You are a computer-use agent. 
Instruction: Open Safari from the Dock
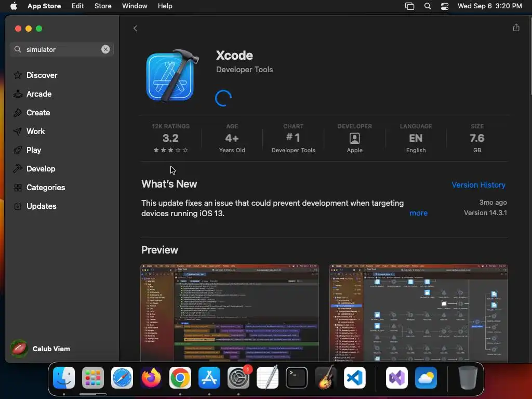coord(122,378)
